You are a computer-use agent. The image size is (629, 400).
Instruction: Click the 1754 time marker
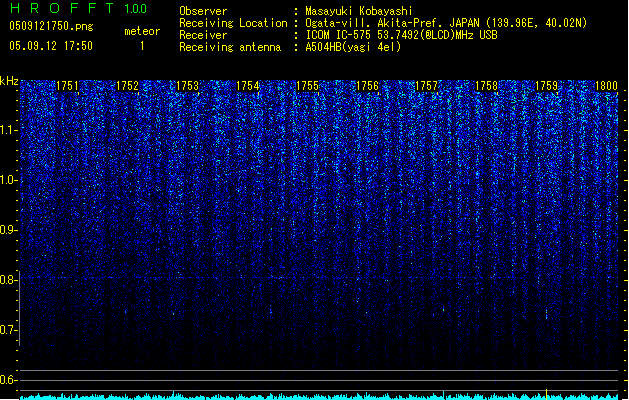pos(248,86)
